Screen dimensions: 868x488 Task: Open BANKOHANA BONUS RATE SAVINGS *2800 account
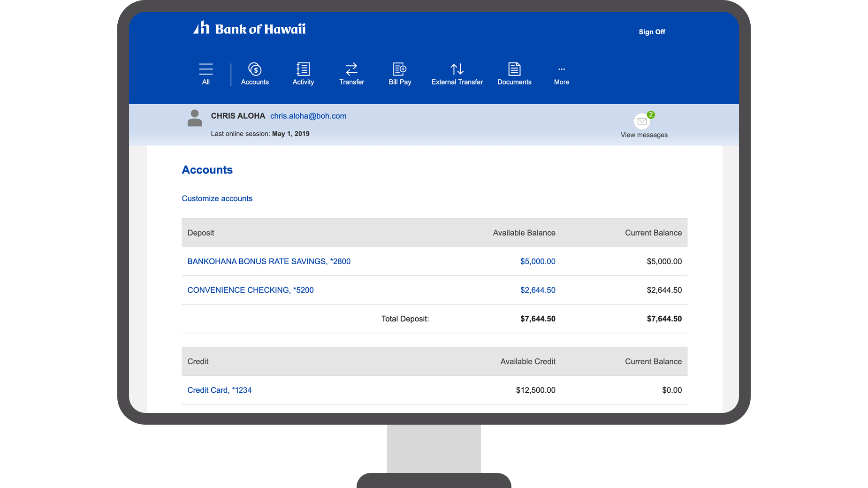coord(269,261)
